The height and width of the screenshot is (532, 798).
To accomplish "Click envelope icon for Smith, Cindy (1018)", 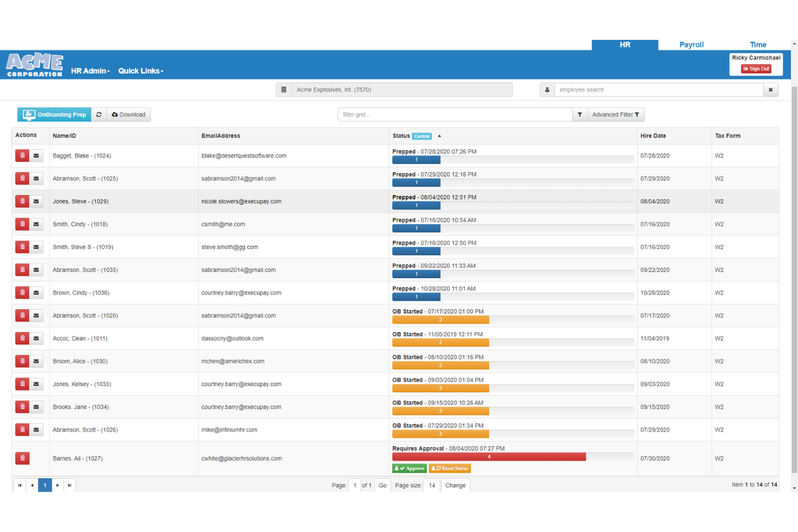I will coord(36,224).
